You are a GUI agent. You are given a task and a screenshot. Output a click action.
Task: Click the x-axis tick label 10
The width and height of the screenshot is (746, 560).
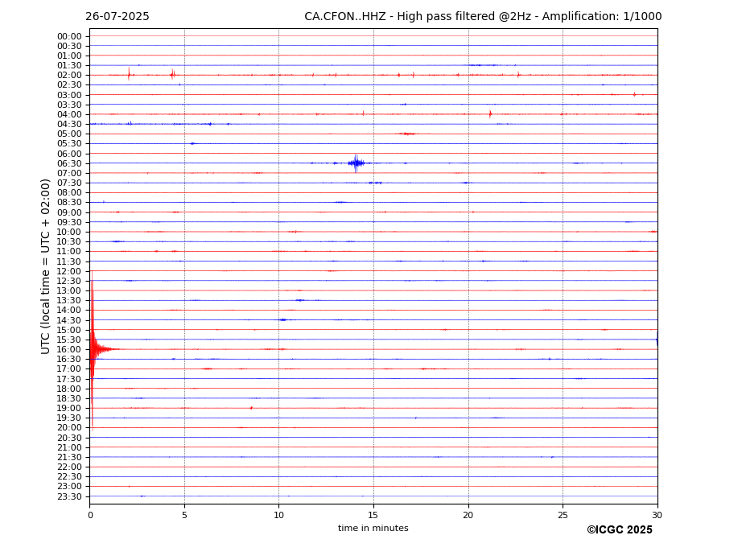click(x=278, y=515)
